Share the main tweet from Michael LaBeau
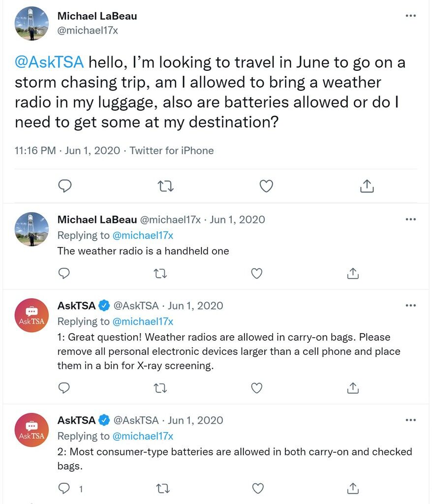The height and width of the screenshot is (504, 432). (x=367, y=186)
